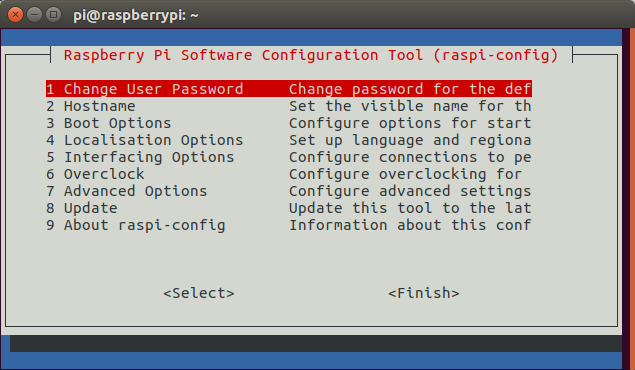The height and width of the screenshot is (370, 635).
Task: Click 'Set up language and regiona' description
Action: (410, 140)
